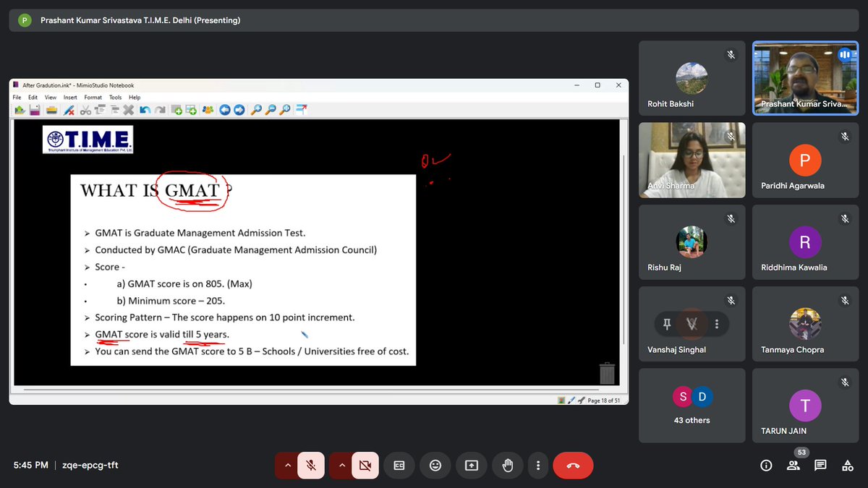
Task: Open the View menu
Action: click(51, 97)
